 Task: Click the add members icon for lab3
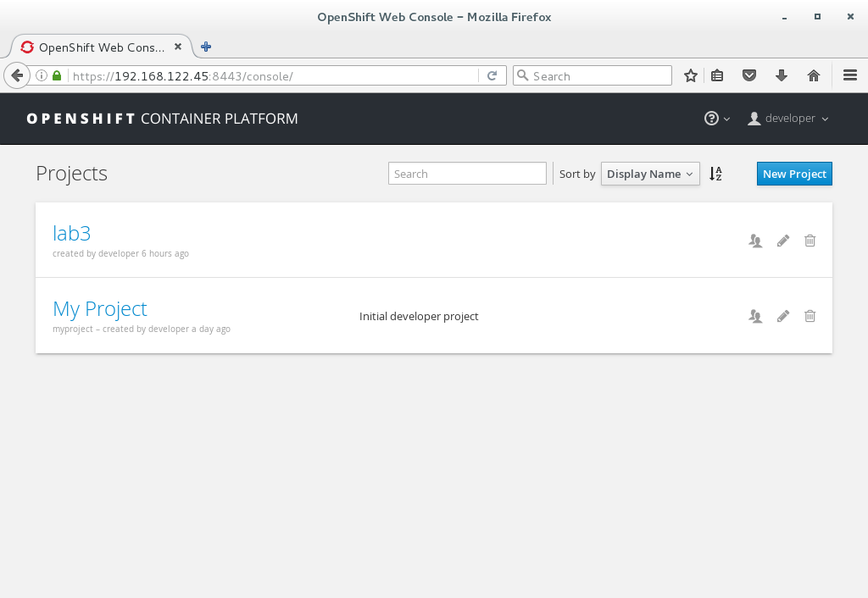(755, 241)
